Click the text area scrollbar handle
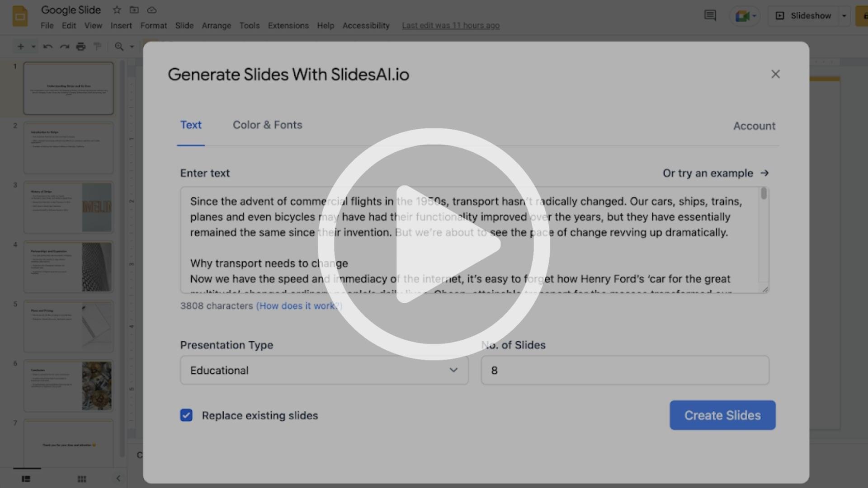868x488 pixels. click(x=764, y=193)
